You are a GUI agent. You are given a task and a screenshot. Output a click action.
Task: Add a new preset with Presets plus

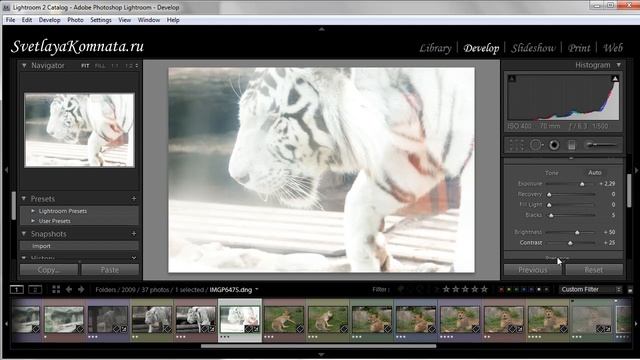coord(134,198)
